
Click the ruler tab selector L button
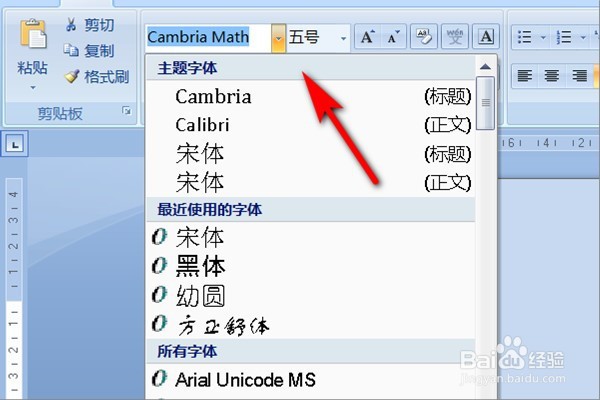pyautogui.click(x=15, y=144)
